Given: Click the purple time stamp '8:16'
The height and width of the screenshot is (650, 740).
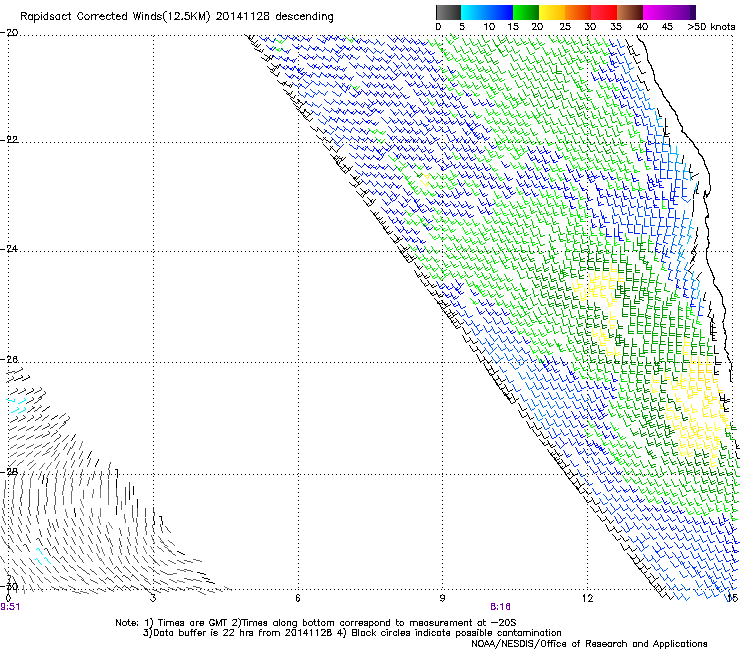Looking at the screenshot, I should coord(500,607).
